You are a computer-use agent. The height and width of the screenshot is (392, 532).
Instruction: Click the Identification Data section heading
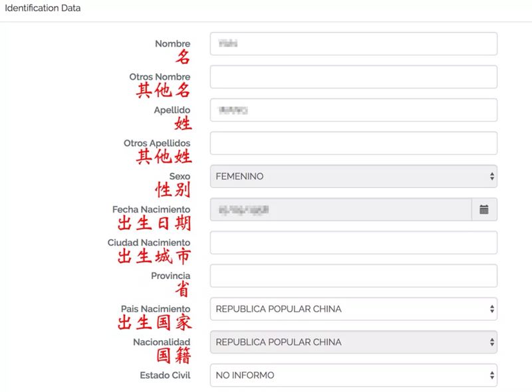coord(43,7)
